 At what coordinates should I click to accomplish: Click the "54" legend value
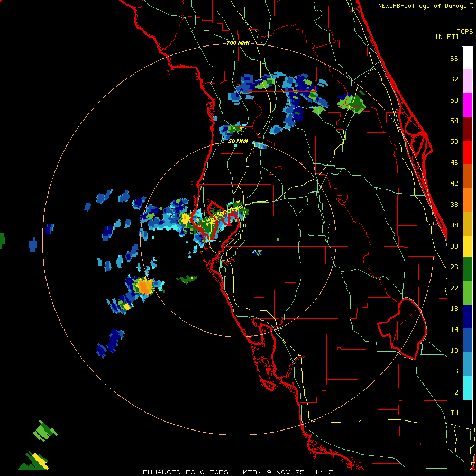[454, 121]
